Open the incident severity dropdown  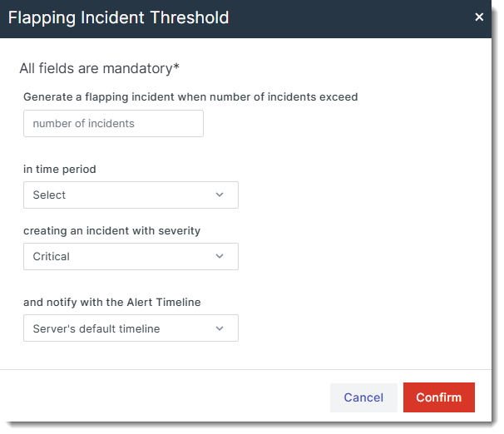131,257
